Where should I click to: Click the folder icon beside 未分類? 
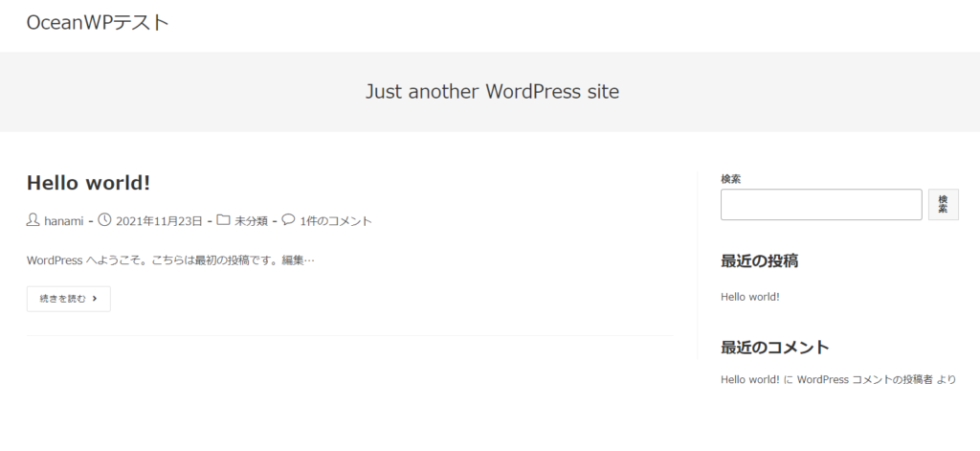(x=223, y=220)
